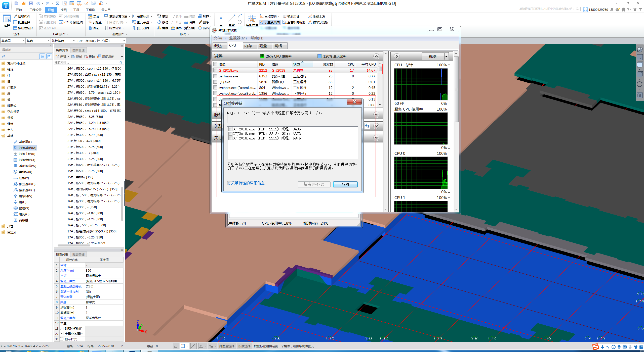The height and width of the screenshot is (352, 644).
Task: Click the 跨图层选择 status bar button
Action: 227,346
